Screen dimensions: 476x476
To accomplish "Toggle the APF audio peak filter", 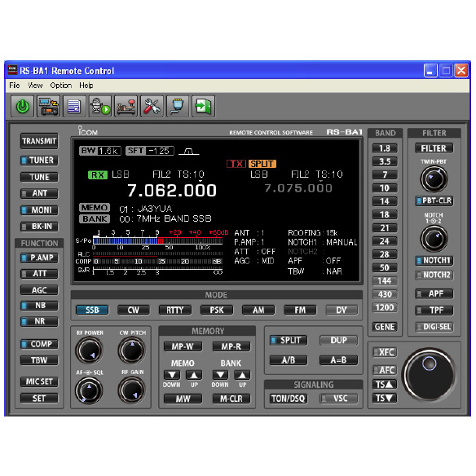I will [434, 293].
